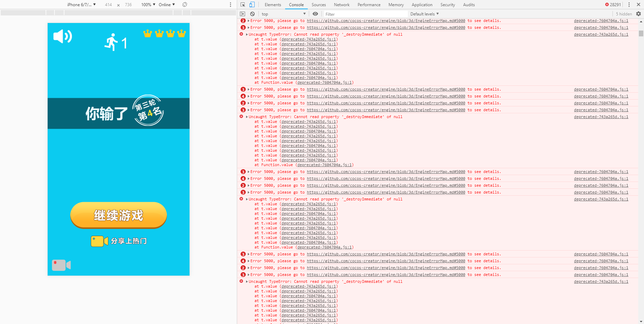This screenshot has width=644, height=324.
Task: Activate the inspect element picker icon
Action: 243,4
